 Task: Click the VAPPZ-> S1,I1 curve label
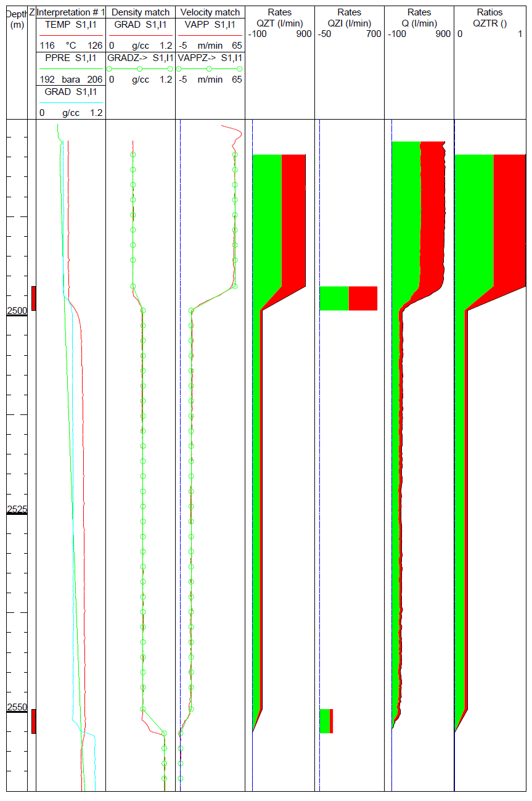(x=210, y=58)
